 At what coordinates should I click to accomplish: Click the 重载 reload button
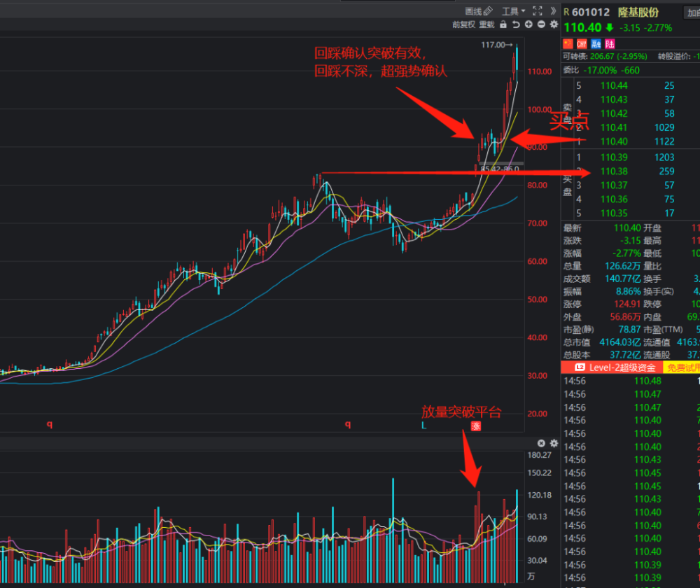[x=486, y=24]
